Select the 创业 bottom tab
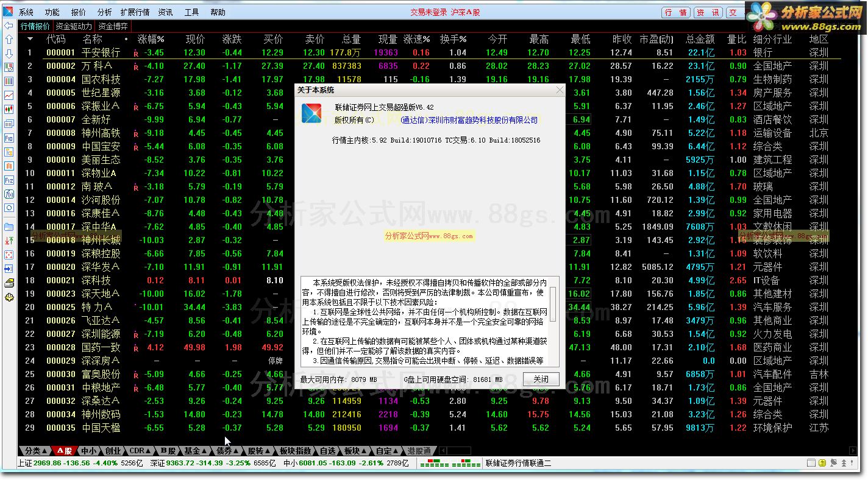 pyautogui.click(x=113, y=451)
